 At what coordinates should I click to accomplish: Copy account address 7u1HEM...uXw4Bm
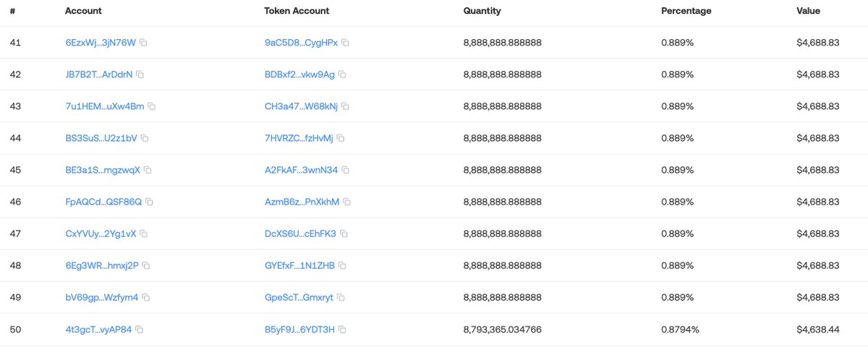[x=151, y=106]
